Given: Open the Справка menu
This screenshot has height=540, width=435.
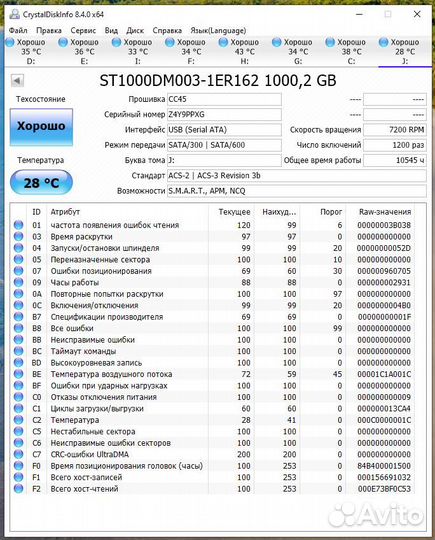Looking at the screenshot, I should pyautogui.click(x=167, y=30).
